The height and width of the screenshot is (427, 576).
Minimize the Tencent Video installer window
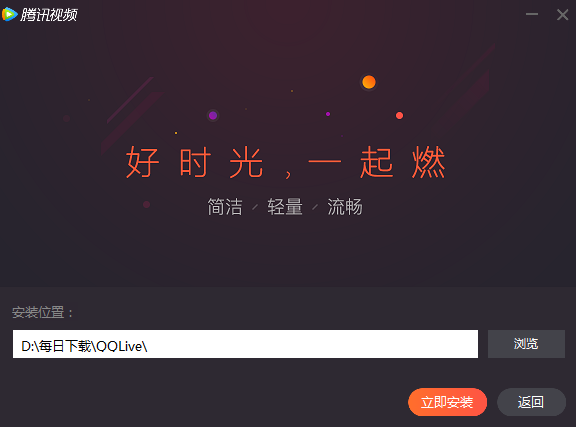[532, 14]
